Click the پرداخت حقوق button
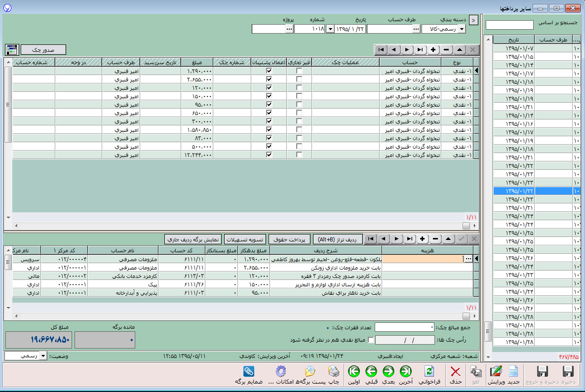The image size is (585, 392). [x=289, y=239]
